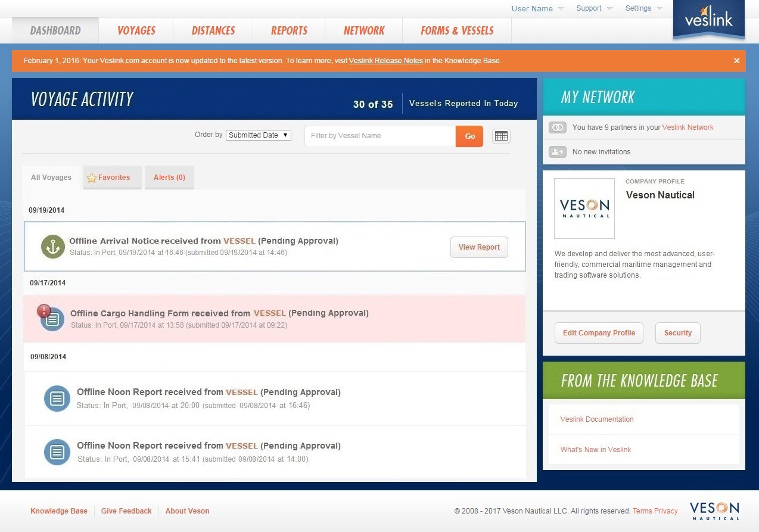Click the Veson Nautical company name heading
This screenshot has width=759, height=532.
tap(660, 195)
